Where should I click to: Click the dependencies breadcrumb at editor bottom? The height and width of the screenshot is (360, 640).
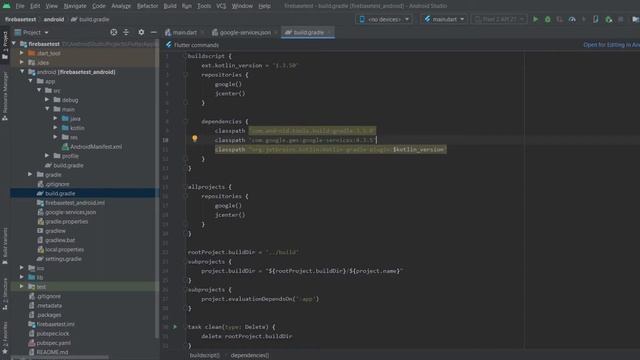pos(250,355)
